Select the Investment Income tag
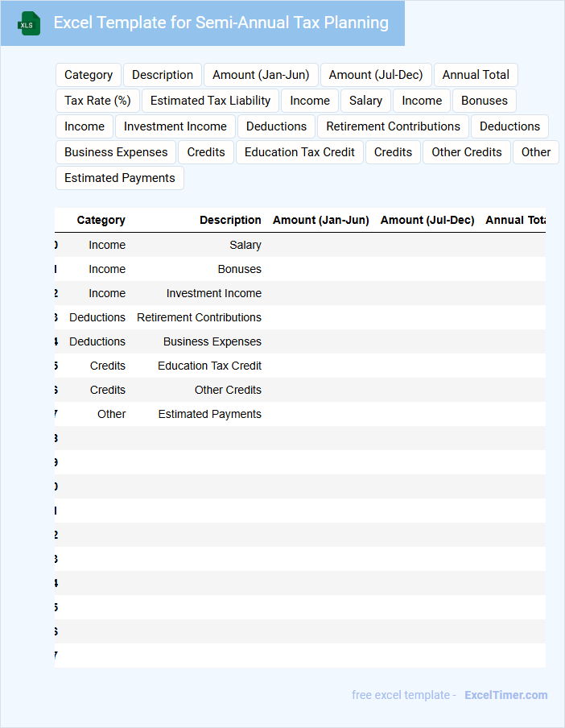The width and height of the screenshot is (565, 728). pyautogui.click(x=175, y=126)
